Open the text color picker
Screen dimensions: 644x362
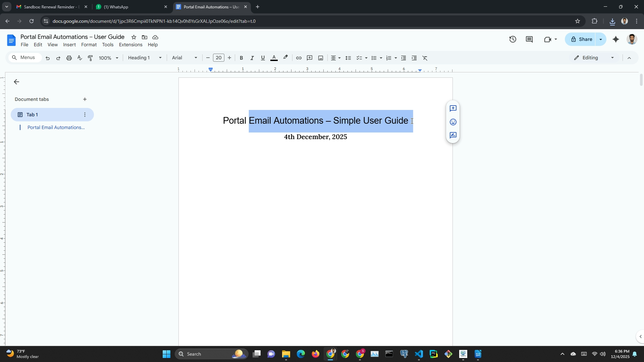pyautogui.click(x=274, y=58)
